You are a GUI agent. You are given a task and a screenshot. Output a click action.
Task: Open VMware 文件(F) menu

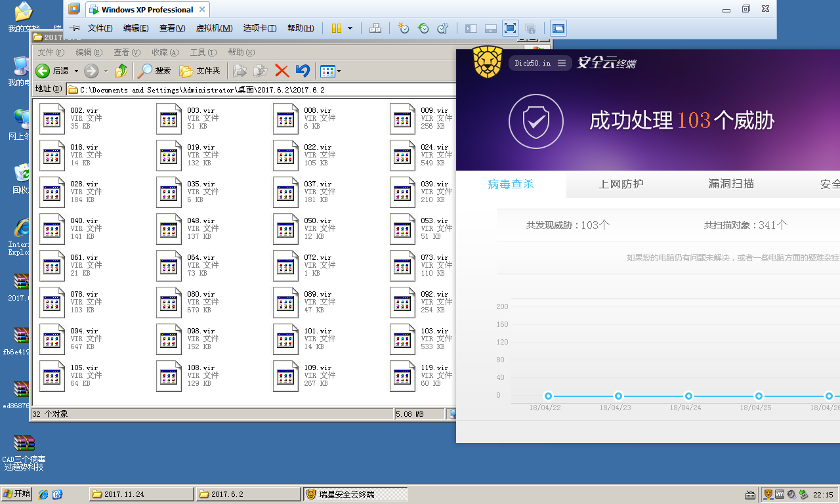[100, 28]
